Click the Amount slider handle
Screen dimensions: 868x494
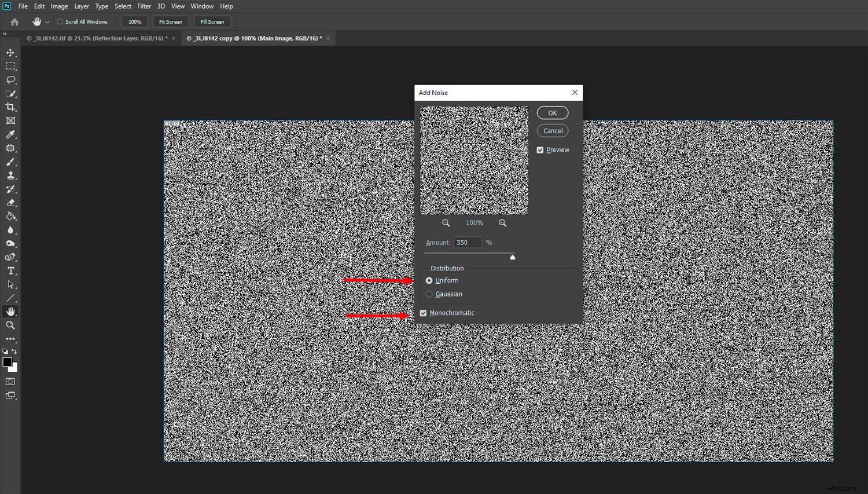(x=513, y=257)
